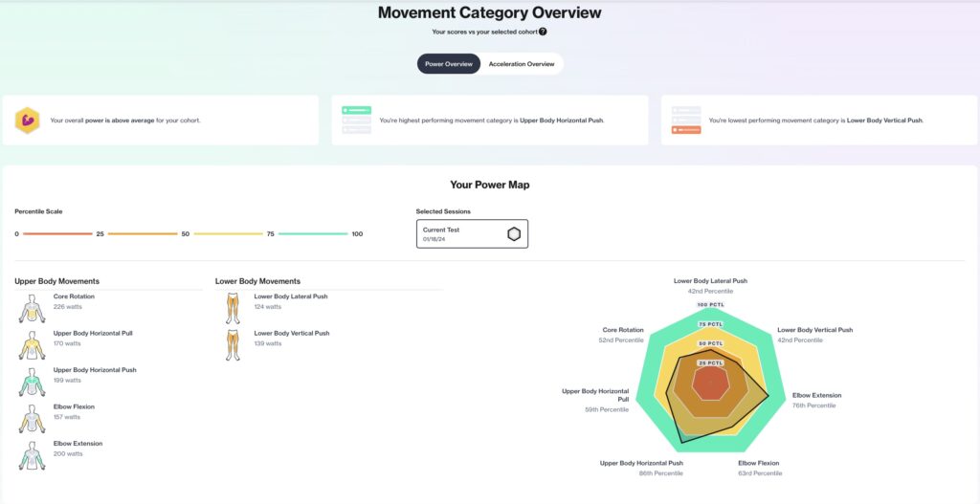
Task: Select the Elbow Flexion body icon
Action: coord(32,419)
